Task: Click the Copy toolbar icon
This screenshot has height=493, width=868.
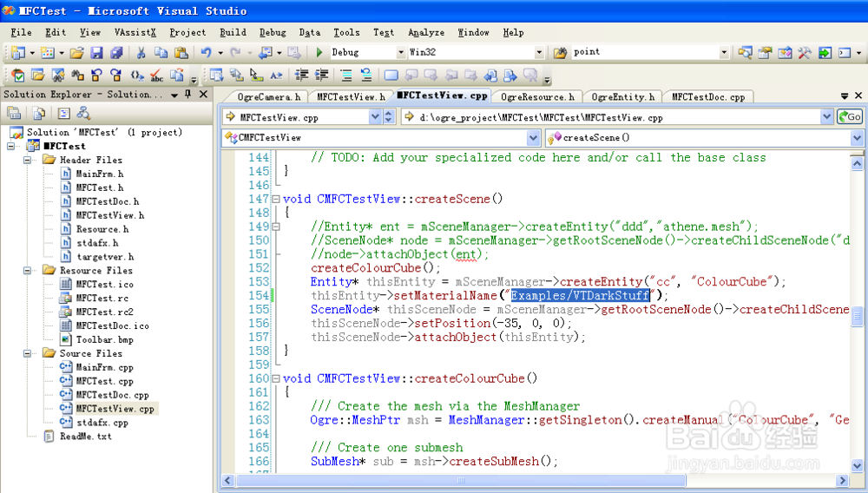Action: coord(161,53)
